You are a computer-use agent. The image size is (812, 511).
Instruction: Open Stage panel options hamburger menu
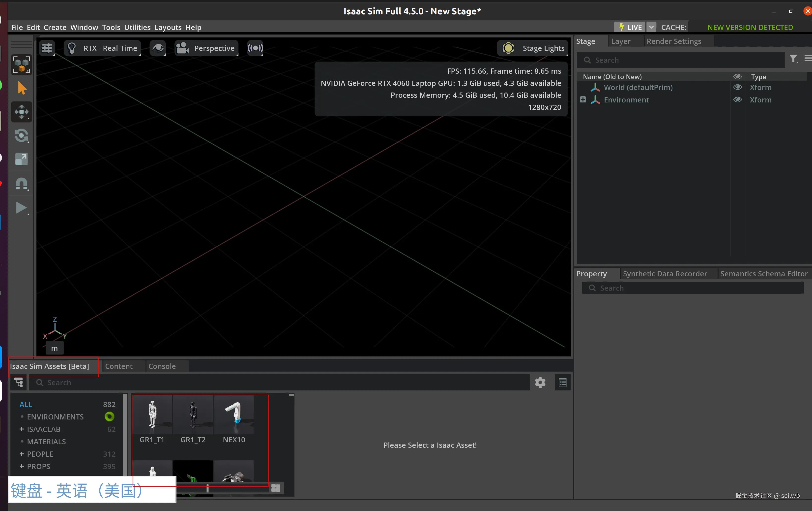click(x=808, y=58)
